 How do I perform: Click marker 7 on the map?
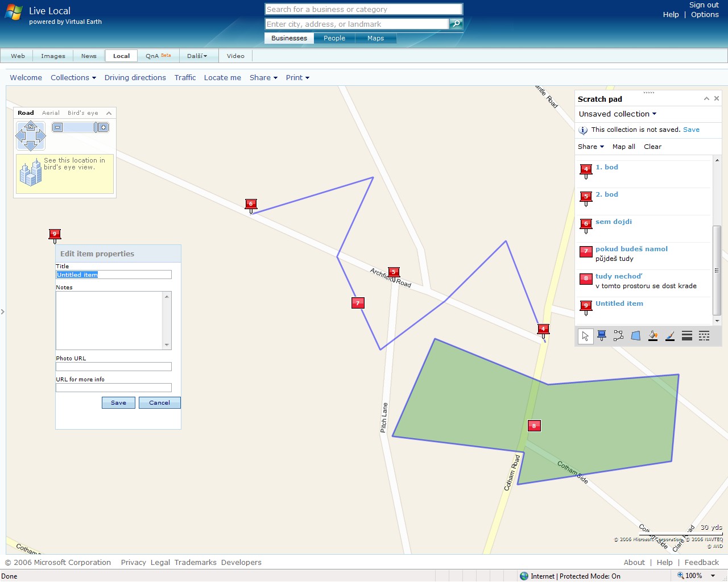tap(358, 303)
